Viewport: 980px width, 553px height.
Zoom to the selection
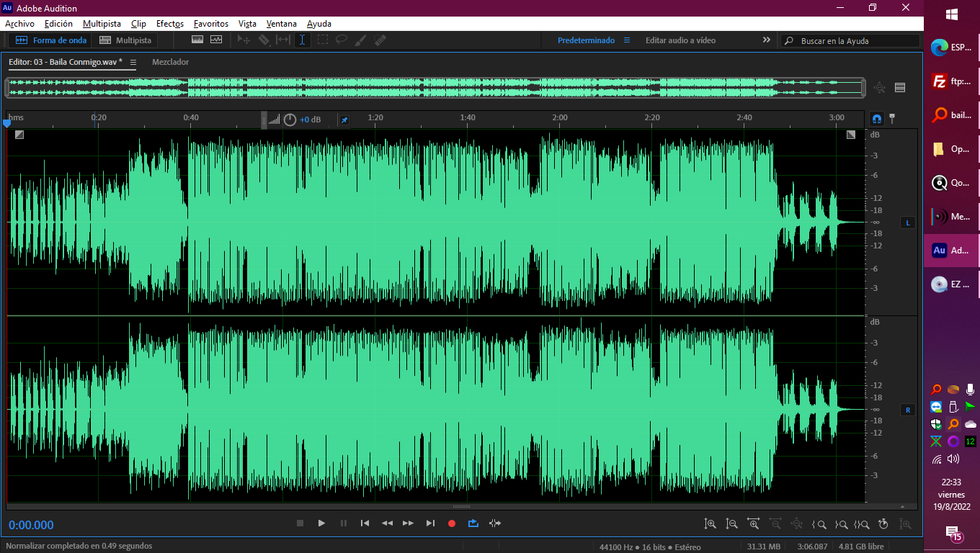coord(862,524)
